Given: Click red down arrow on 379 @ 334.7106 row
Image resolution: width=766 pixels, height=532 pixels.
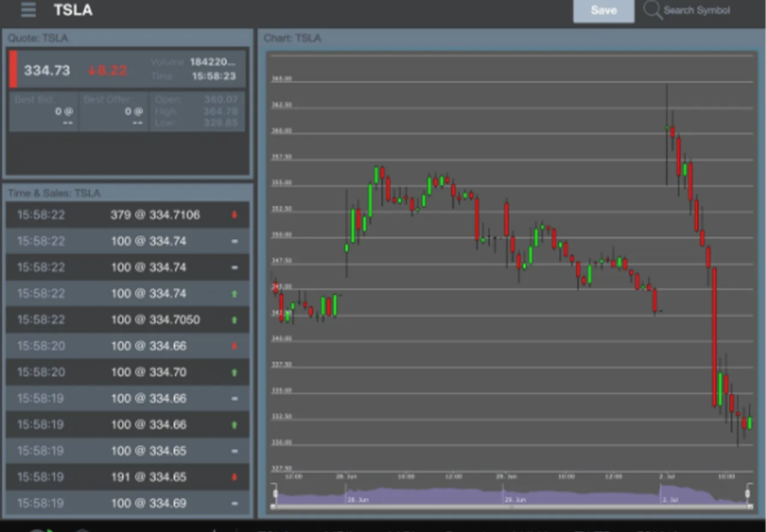Looking at the screenshot, I should click(234, 215).
